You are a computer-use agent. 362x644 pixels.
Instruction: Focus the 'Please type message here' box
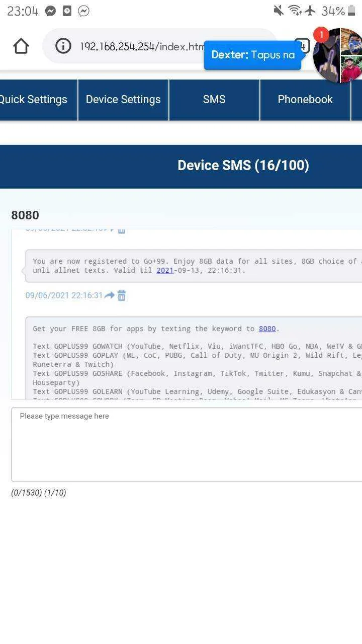[x=187, y=444]
